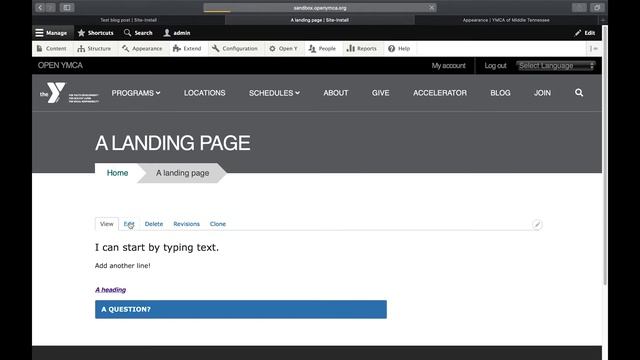Click the YMCA logo
Screen dimensions: 640x360
(x=69, y=93)
